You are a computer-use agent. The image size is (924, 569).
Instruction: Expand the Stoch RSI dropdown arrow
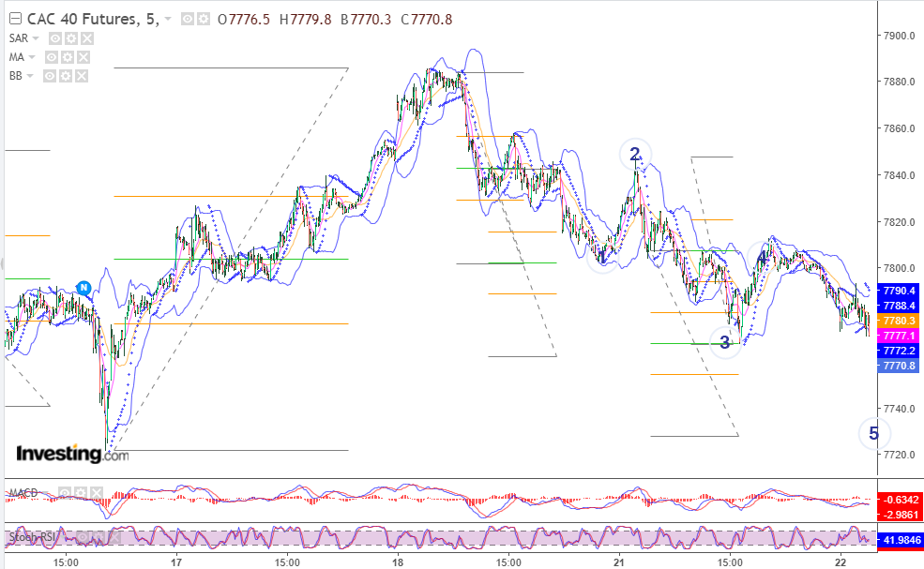pyautogui.click(x=64, y=537)
